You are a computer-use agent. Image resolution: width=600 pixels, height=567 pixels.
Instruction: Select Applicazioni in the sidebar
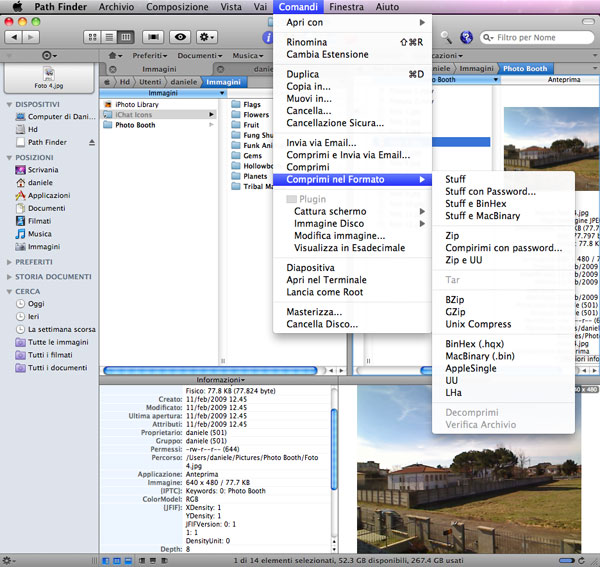[49, 195]
